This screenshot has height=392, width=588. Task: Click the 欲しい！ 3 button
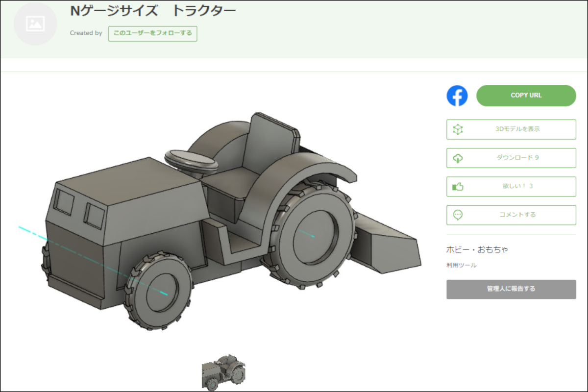[x=511, y=186]
